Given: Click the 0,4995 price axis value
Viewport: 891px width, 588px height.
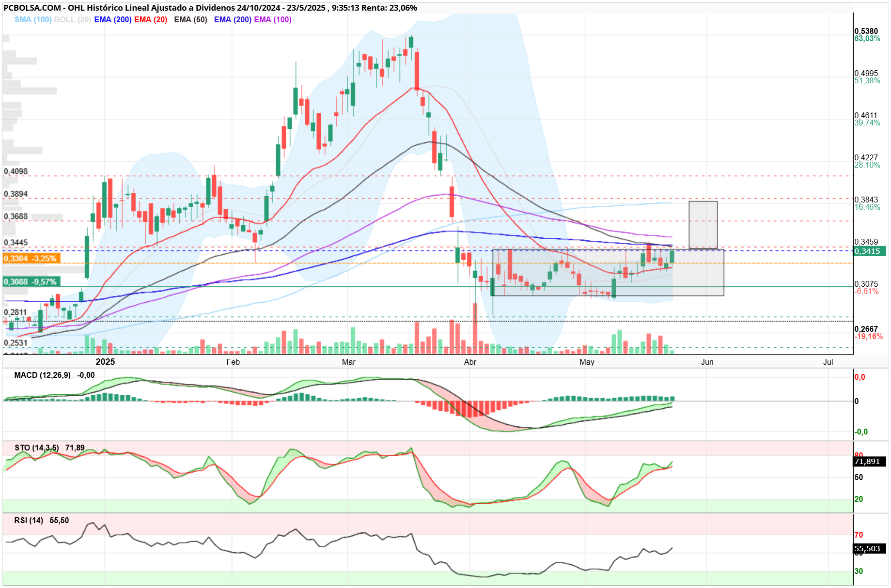Looking at the screenshot, I should [x=866, y=73].
